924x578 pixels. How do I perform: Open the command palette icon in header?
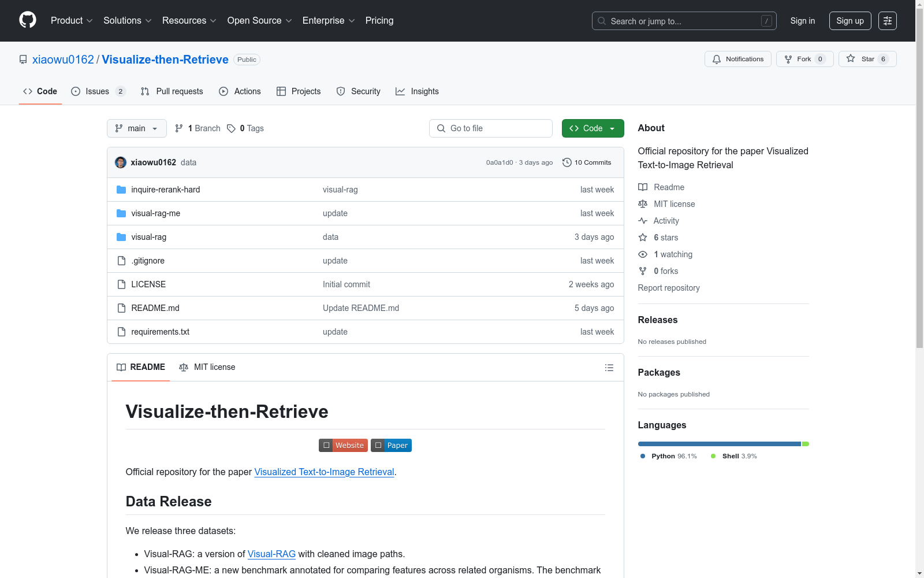888,21
